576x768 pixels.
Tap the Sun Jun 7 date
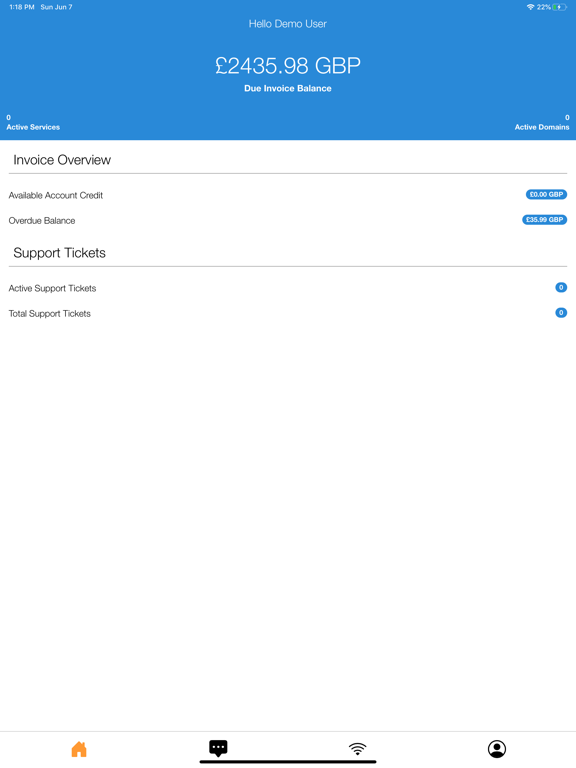[56, 7]
